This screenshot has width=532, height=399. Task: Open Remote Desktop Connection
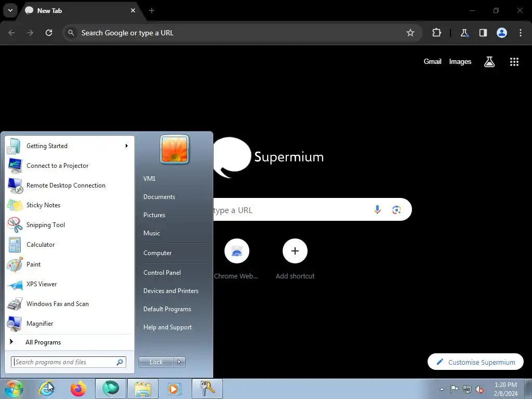[x=69, y=185]
